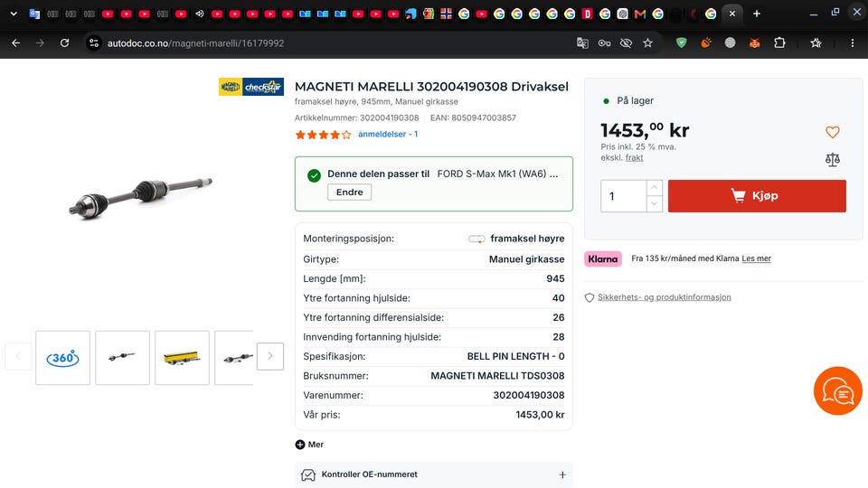868x488 pixels.
Task: Switch to the Norwegian flag tab
Action: click(446, 14)
